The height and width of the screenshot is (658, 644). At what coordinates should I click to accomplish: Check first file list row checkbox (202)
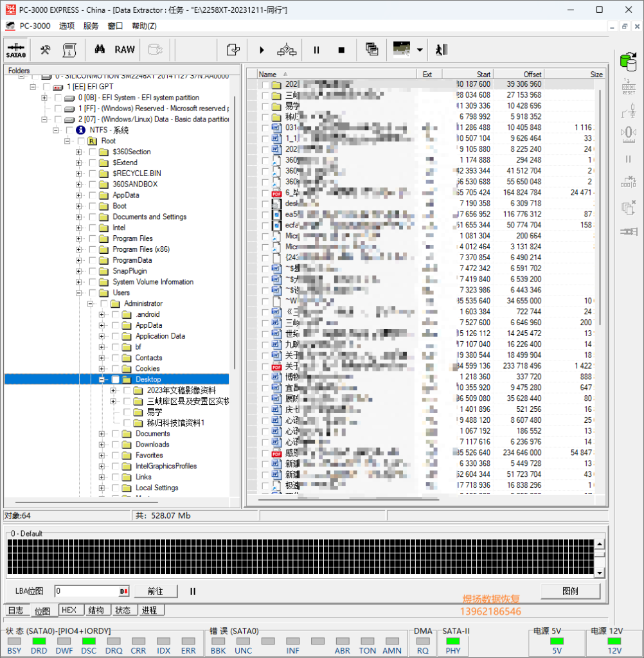click(265, 84)
